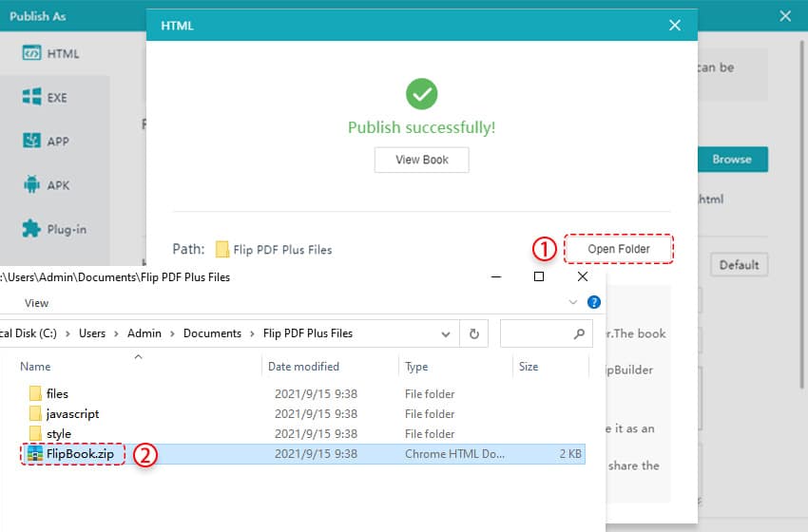The height and width of the screenshot is (532, 808).
Task: Click the Explorer search input field
Action: [x=547, y=333]
